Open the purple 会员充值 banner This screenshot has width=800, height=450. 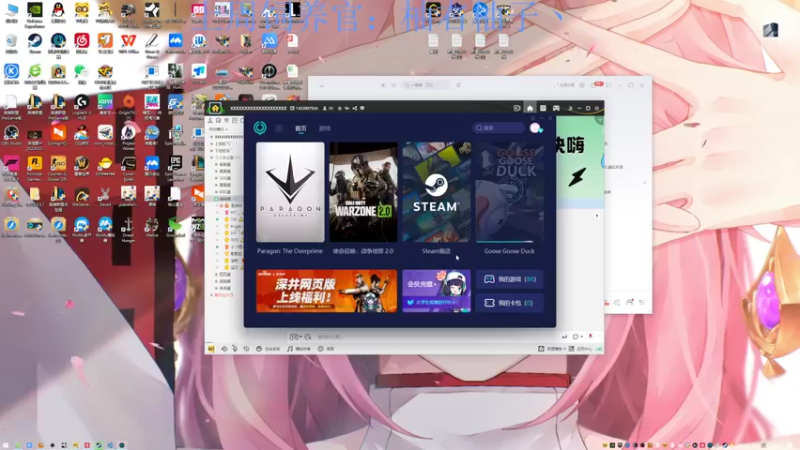436,291
